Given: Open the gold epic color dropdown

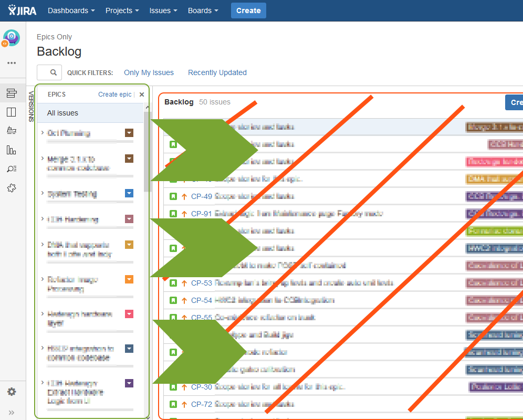Looking at the screenshot, I should (x=129, y=245).
